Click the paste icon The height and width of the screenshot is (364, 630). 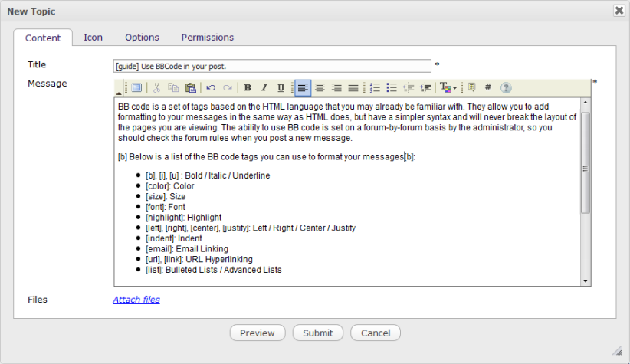tap(190, 88)
